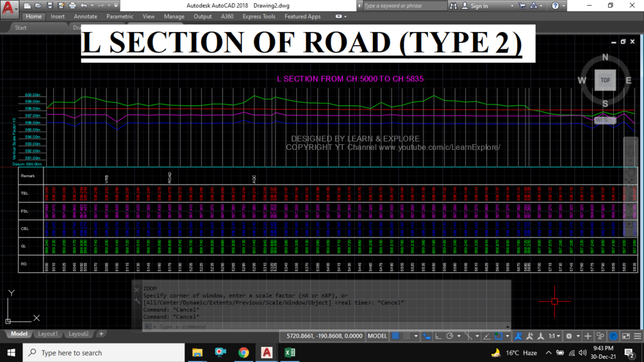
Task: Open the Manage ribbon tab
Action: point(174,17)
